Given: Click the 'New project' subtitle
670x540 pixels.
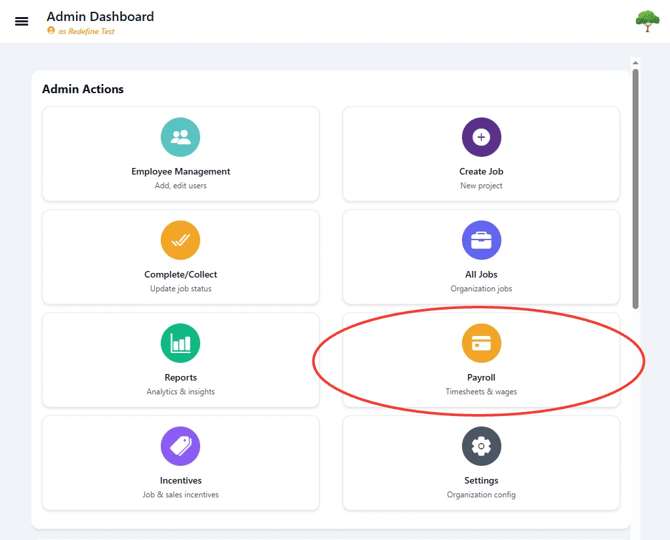Looking at the screenshot, I should pyautogui.click(x=481, y=186).
